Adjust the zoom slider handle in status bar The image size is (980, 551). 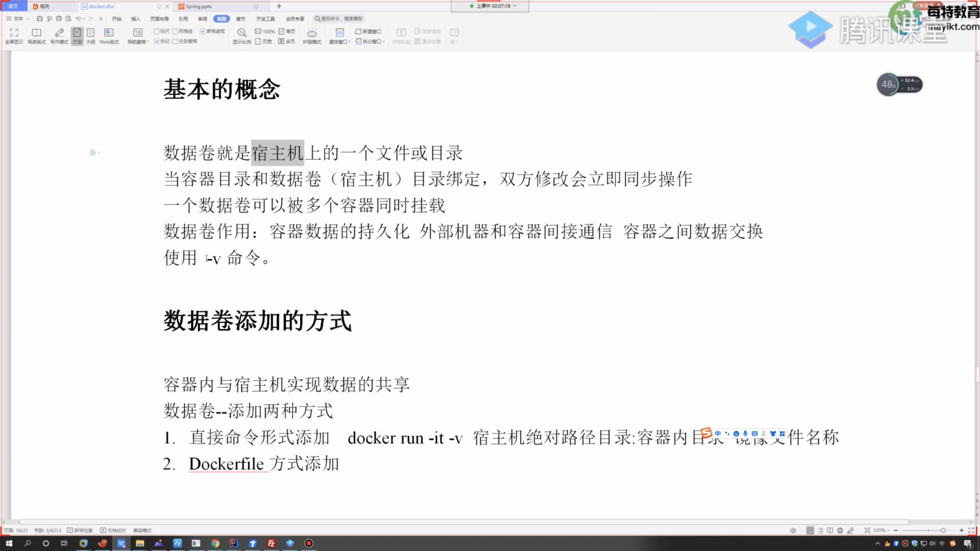tap(943, 530)
